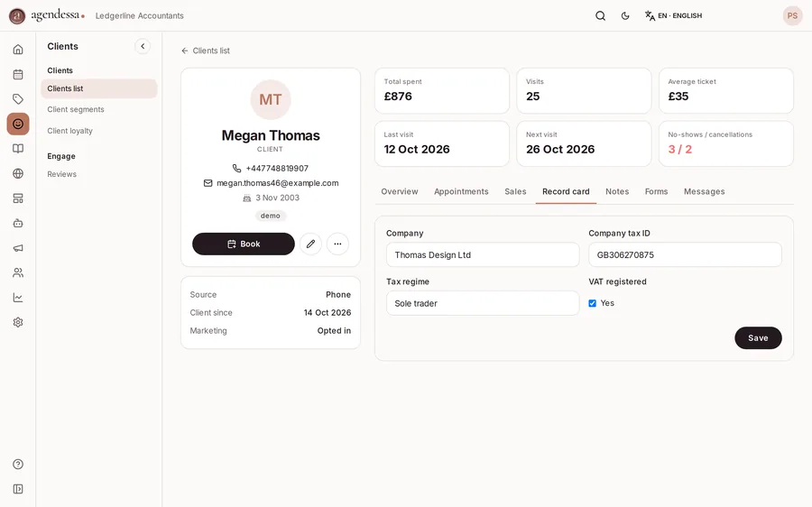Click the demo tag chip
The image size is (812, 507).
point(271,216)
